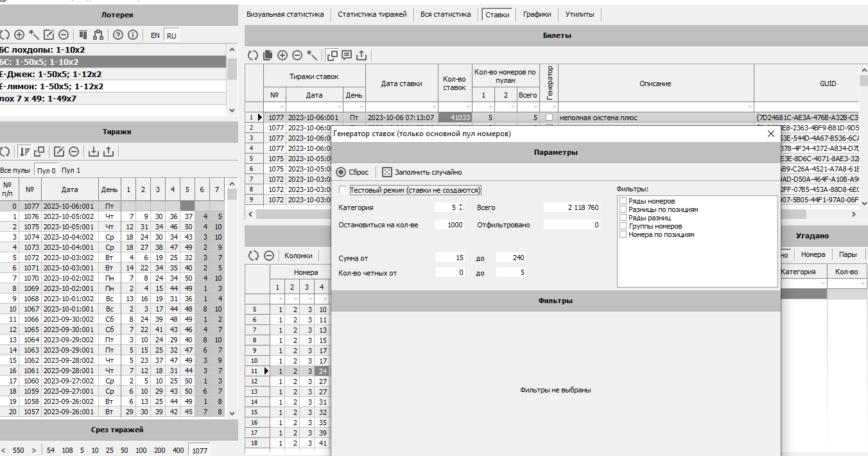Click the columns icon in Лотереи toolbar
The image size is (868, 456).
pyautogui.click(x=83, y=35)
